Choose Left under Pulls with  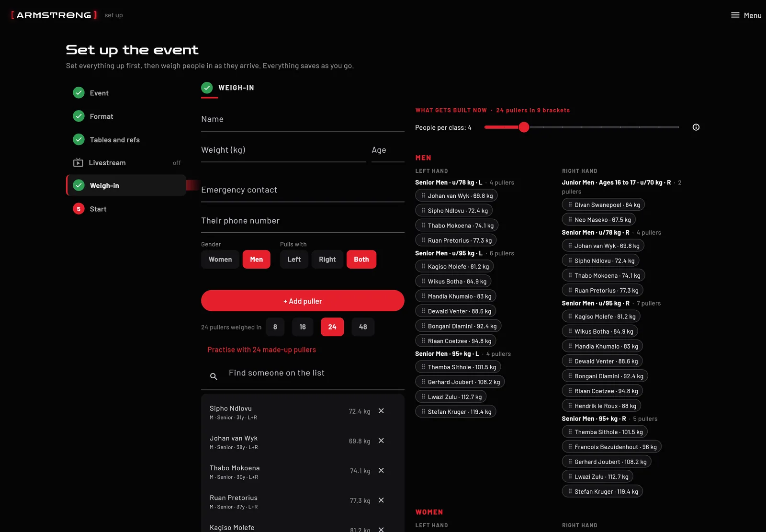(294, 260)
